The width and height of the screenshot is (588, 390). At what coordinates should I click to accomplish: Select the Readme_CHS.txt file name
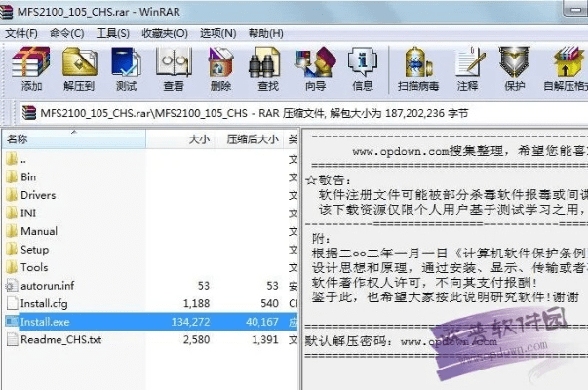[x=61, y=339]
